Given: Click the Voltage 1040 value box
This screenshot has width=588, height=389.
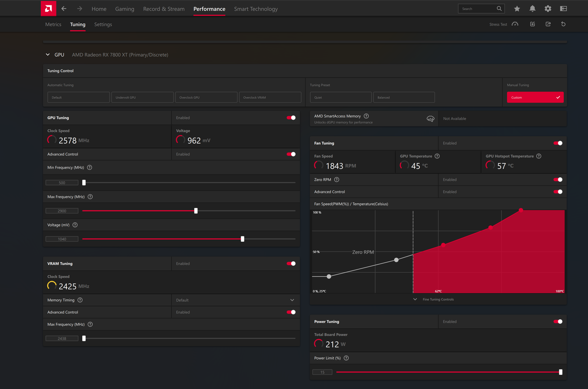Looking at the screenshot, I should [62, 239].
